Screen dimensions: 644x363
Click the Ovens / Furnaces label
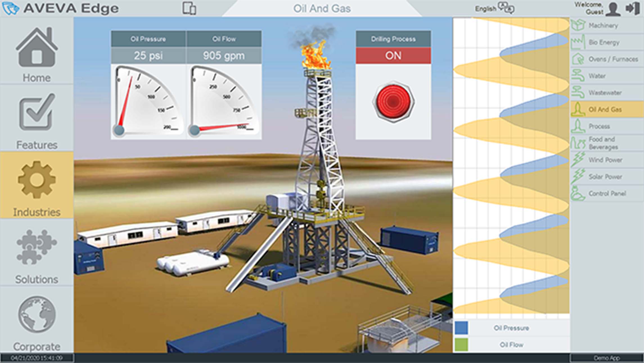click(x=613, y=59)
